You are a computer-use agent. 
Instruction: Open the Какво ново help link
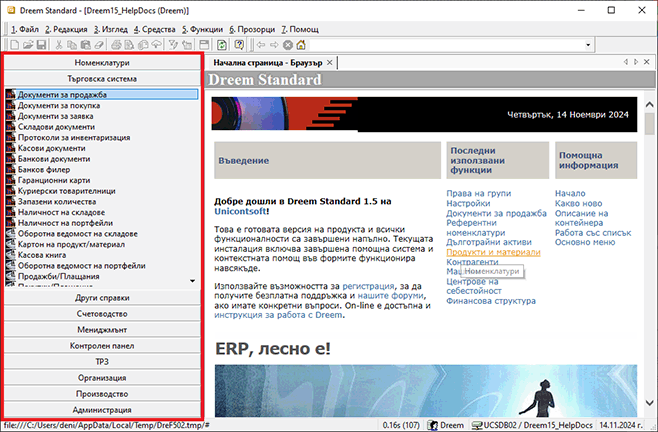point(578,203)
